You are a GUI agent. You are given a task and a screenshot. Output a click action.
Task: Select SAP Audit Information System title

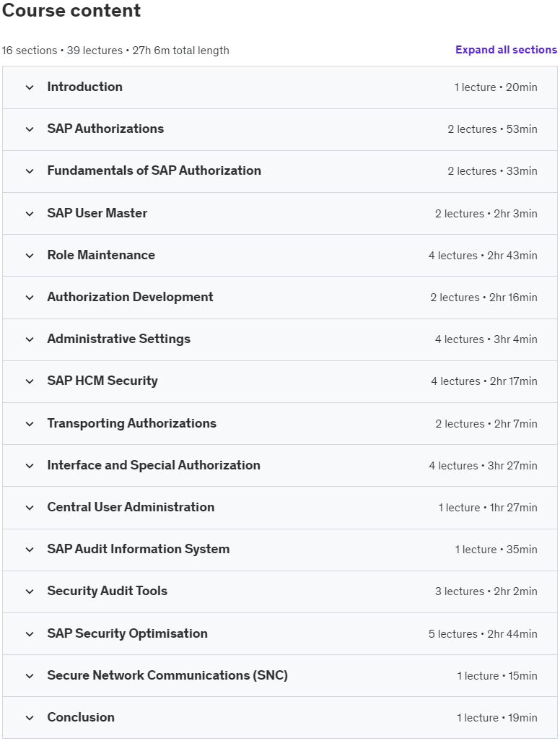(139, 549)
